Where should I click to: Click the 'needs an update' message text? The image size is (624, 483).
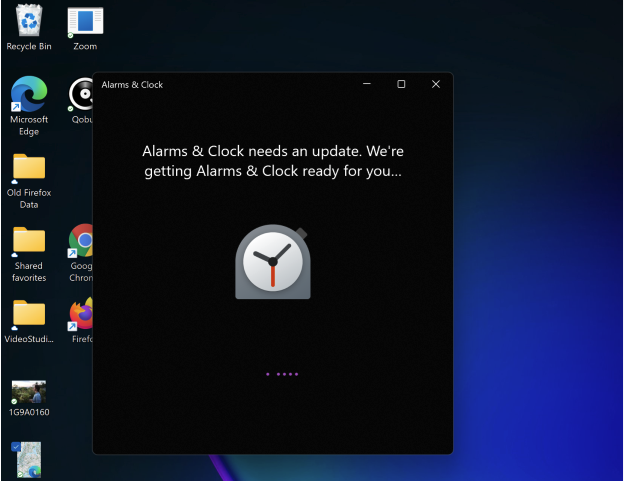[x=273, y=161]
